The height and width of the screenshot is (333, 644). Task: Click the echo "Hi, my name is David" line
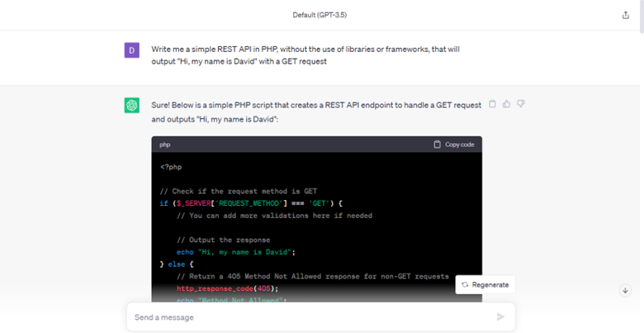pyautogui.click(x=236, y=252)
